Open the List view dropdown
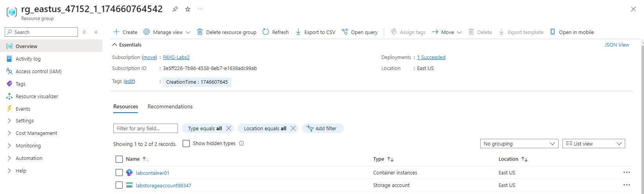Screen dimensions: 644x194 point(594,144)
